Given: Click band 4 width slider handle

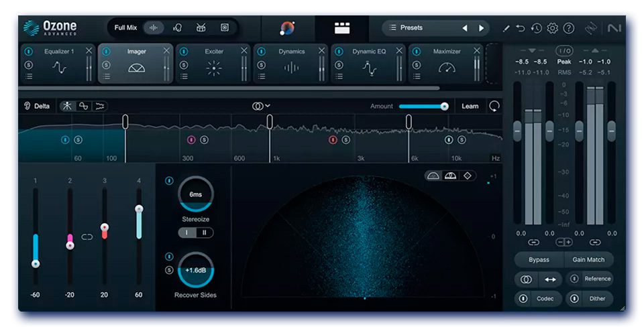Looking at the screenshot, I should 140,209.
